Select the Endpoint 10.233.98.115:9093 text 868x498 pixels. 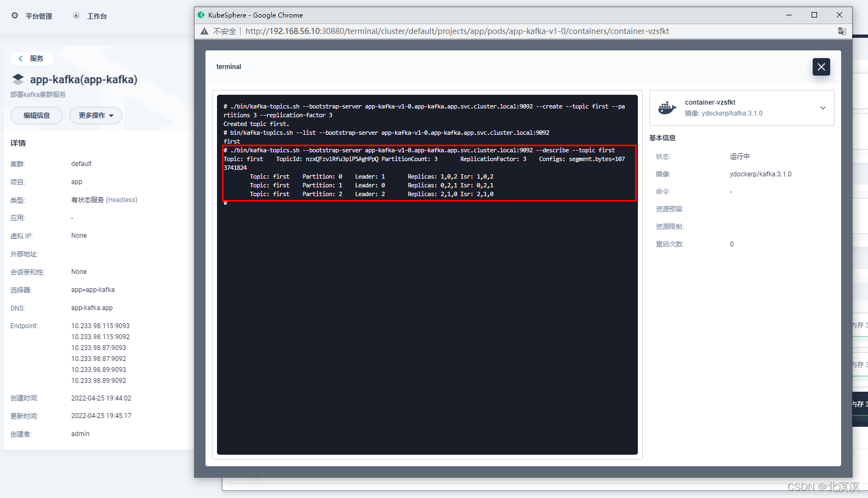pos(100,326)
